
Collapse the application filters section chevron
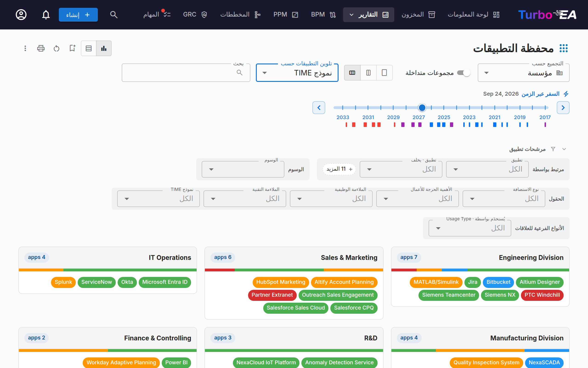564,149
